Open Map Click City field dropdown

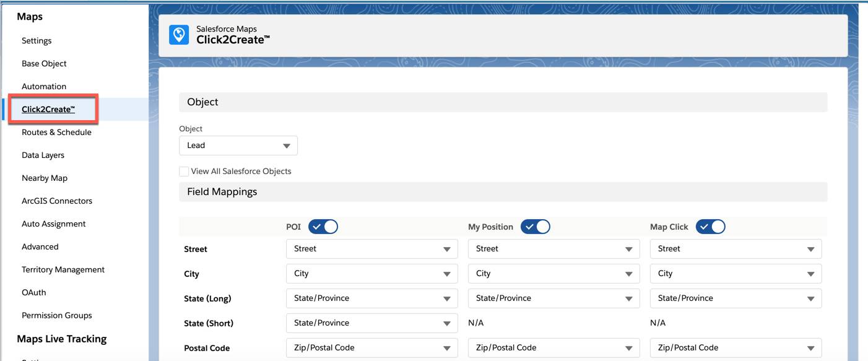[x=736, y=274]
